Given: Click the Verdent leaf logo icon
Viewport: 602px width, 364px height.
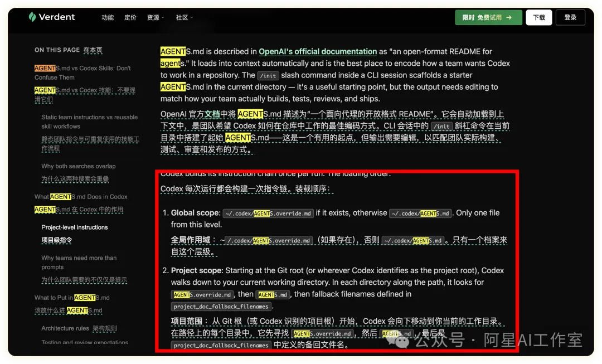Looking at the screenshot, I should [32, 17].
